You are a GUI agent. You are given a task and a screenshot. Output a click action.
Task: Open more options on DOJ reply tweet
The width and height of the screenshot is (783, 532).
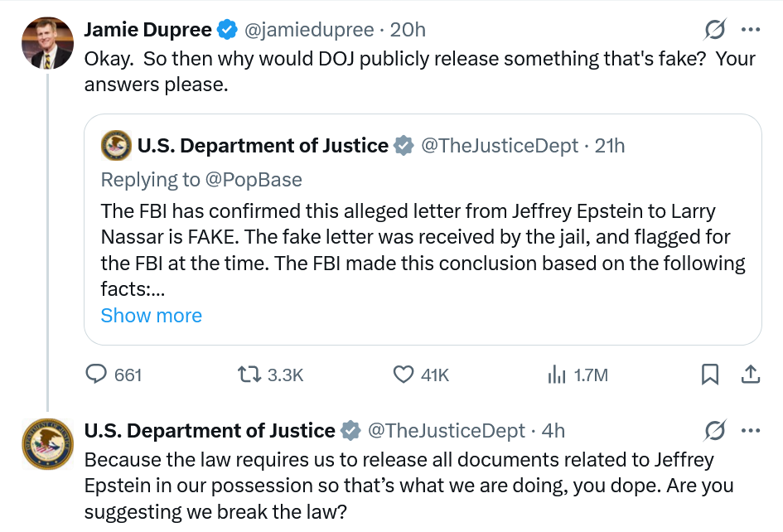coord(750,431)
